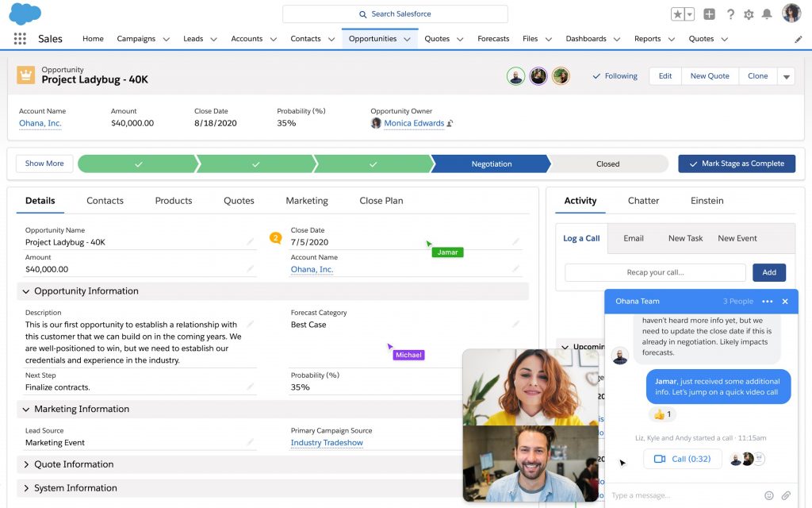The image size is (812, 508).
Task: Attach a file with the chat paperclip icon
Action: coord(787,495)
